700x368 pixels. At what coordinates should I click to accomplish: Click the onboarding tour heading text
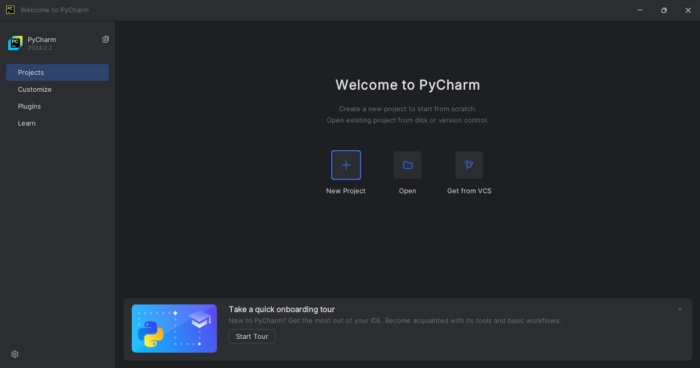coord(282,309)
